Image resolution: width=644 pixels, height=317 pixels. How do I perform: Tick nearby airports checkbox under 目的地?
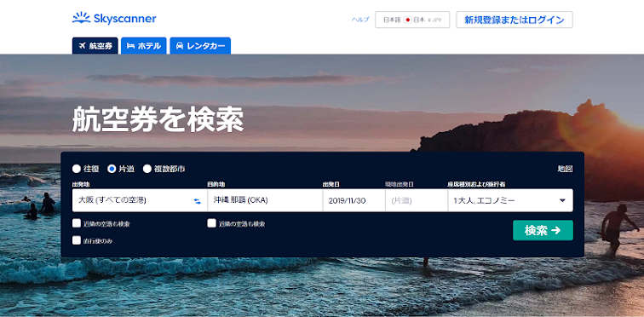point(211,223)
